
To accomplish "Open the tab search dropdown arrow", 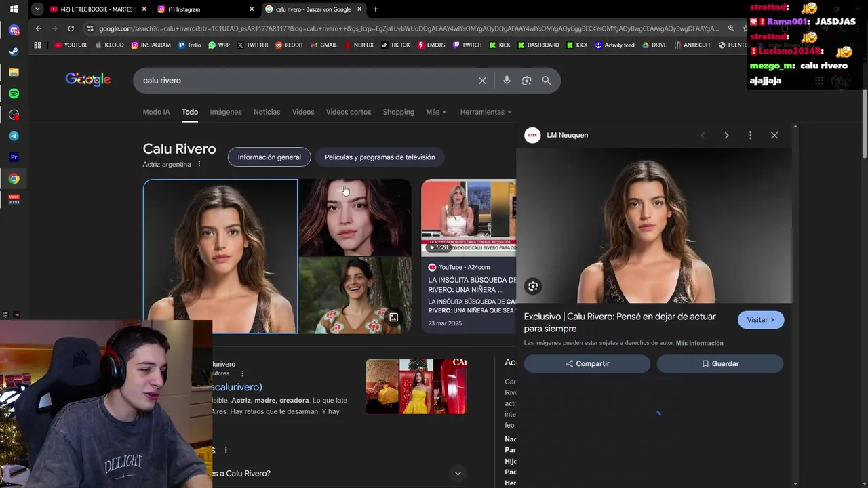I will tap(37, 9).
